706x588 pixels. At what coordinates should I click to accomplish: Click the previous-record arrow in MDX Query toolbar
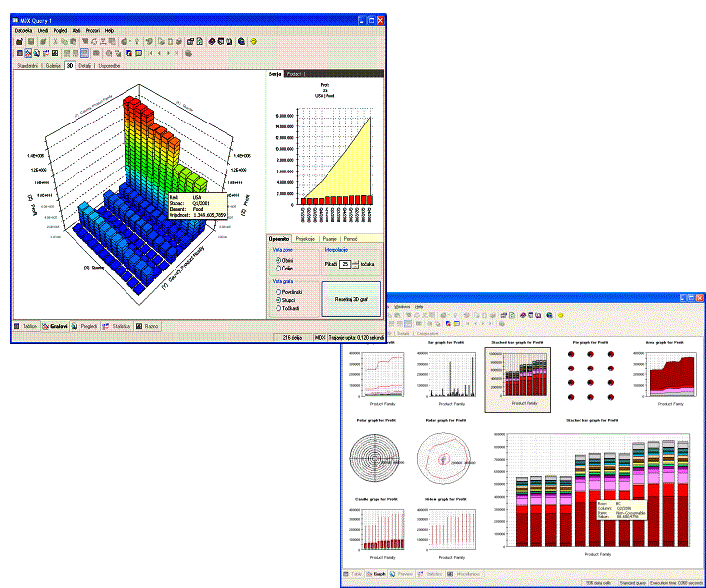point(159,53)
